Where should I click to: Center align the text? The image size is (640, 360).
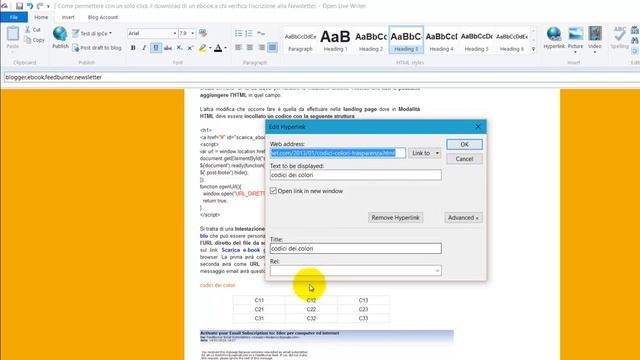pyautogui.click(x=250, y=48)
